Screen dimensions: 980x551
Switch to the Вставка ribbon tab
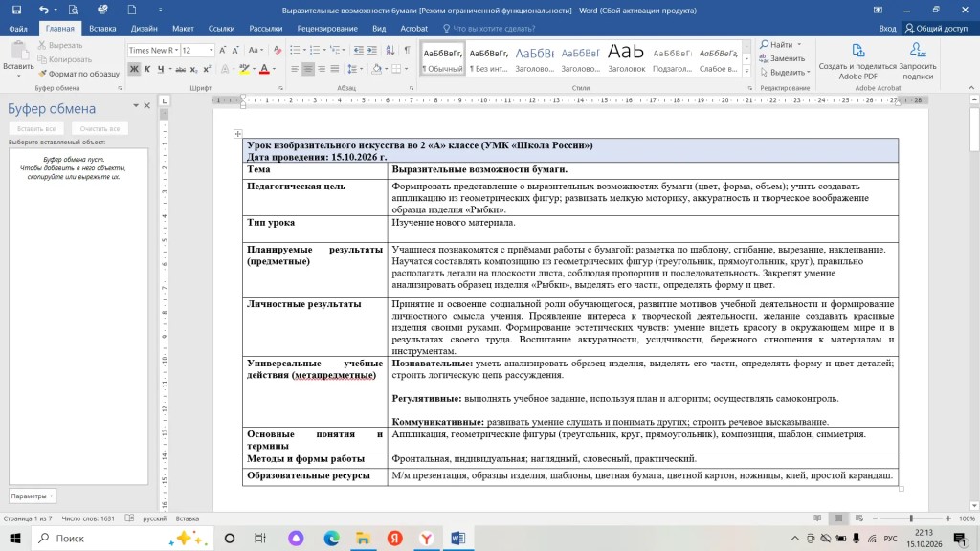coord(102,28)
